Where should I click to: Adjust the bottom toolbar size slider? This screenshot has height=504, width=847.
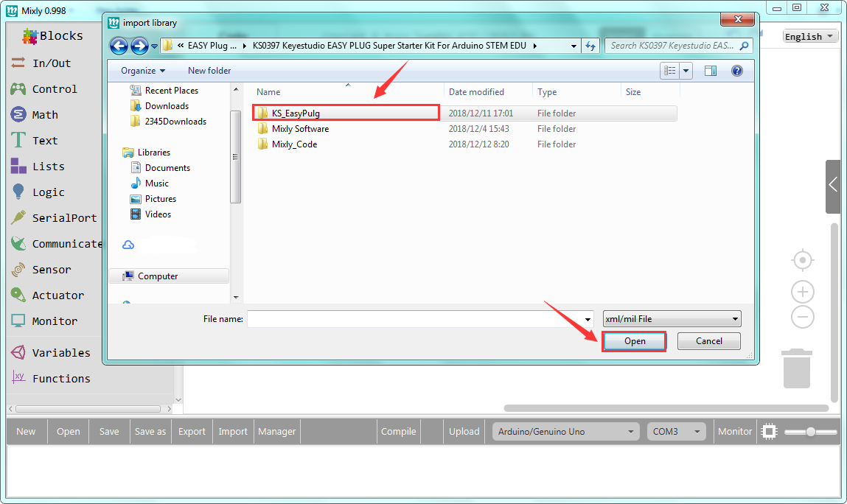click(810, 432)
